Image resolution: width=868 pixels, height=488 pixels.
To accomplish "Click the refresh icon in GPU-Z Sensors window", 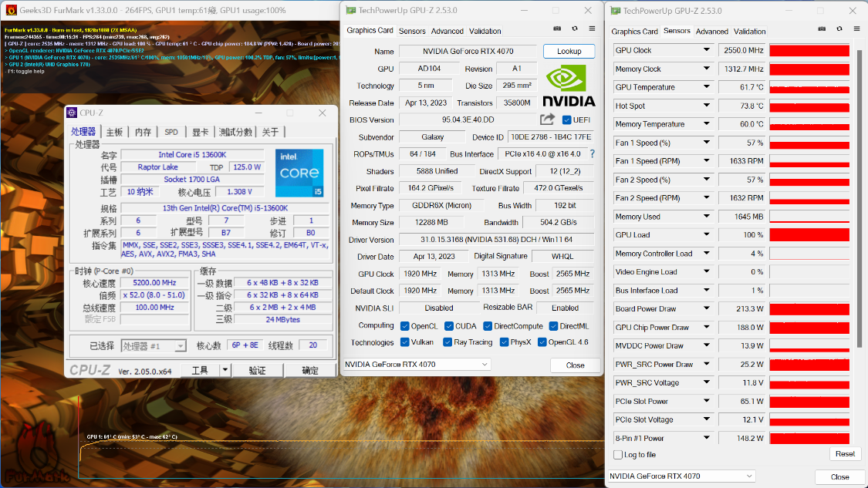I will pos(839,29).
